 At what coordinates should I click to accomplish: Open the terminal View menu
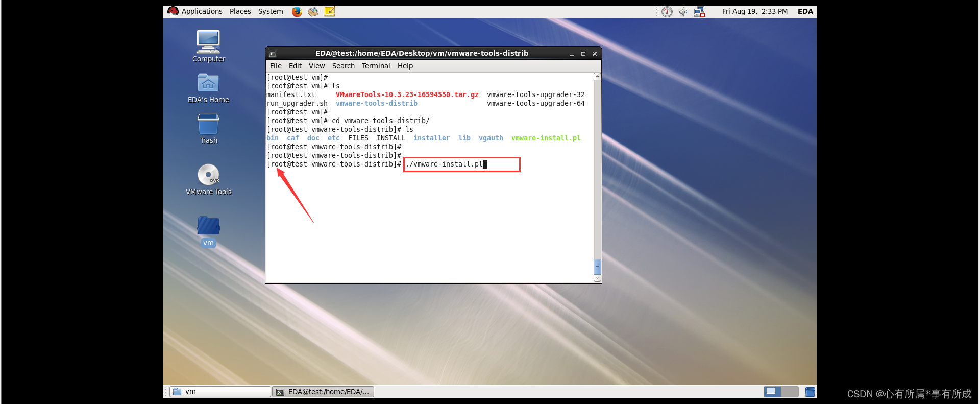[x=316, y=66]
